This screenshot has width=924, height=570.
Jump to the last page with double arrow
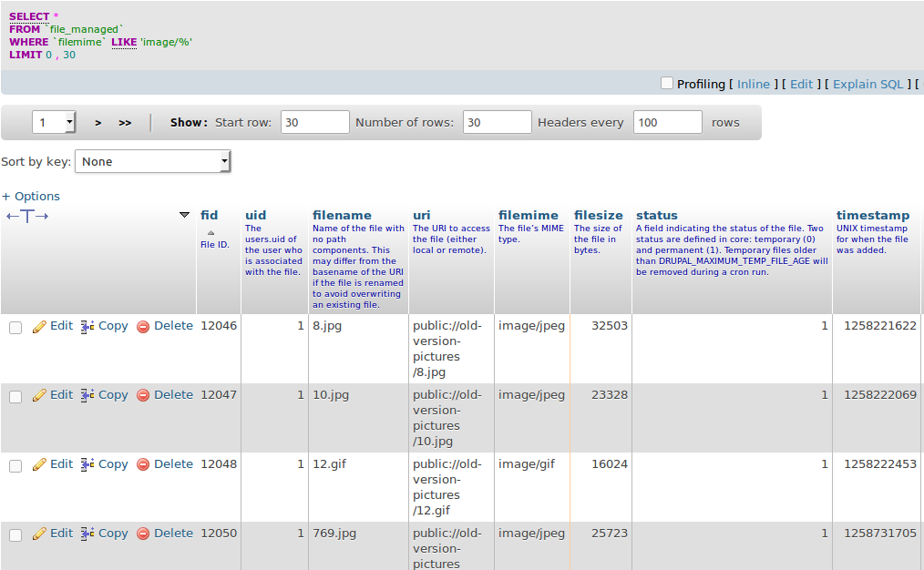pyautogui.click(x=123, y=120)
